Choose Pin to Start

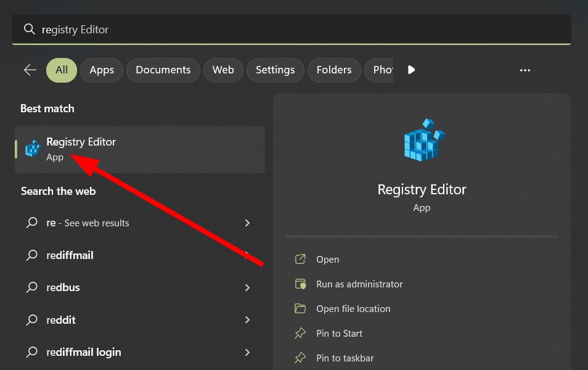[340, 333]
